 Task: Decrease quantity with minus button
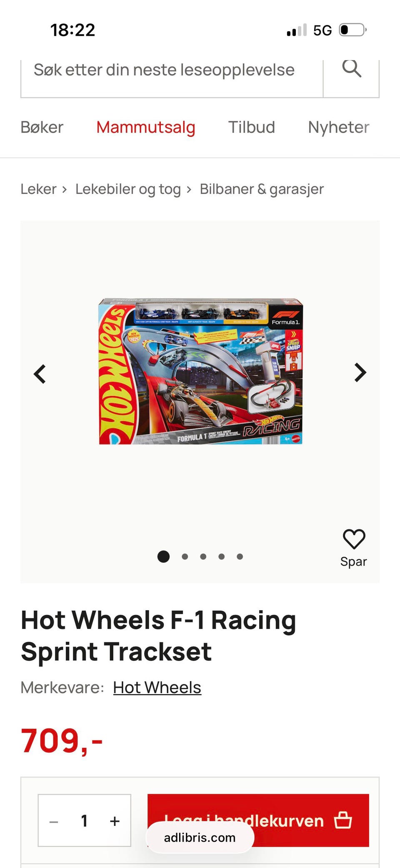pyautogui.click(x=54, y=822)
